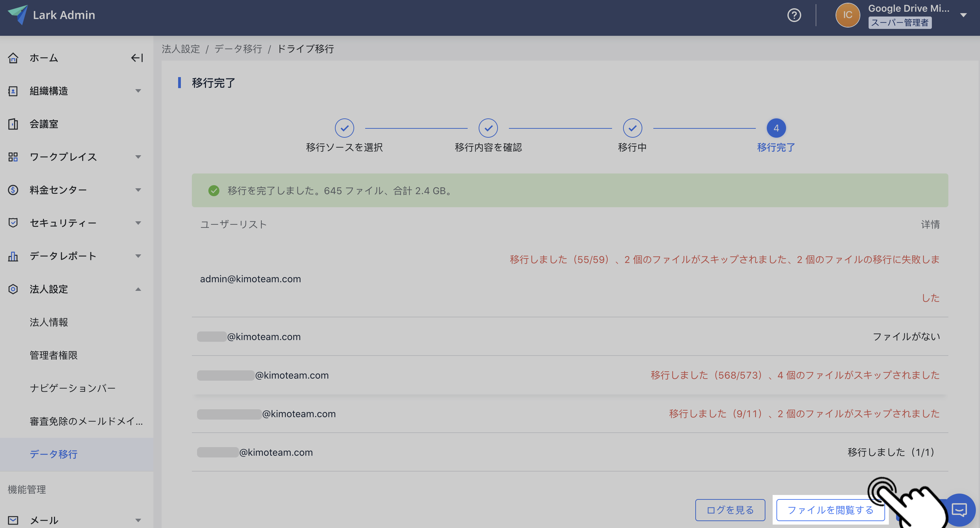Open the account dropdown arrow at top right

[963, 15]
